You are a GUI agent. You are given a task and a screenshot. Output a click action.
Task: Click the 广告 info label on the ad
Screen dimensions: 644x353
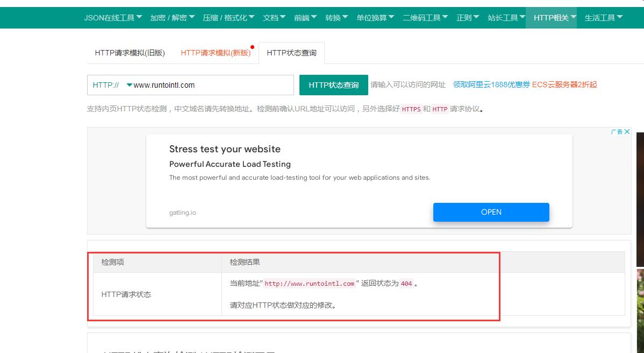pyautogui.click(x=617, y=131)
